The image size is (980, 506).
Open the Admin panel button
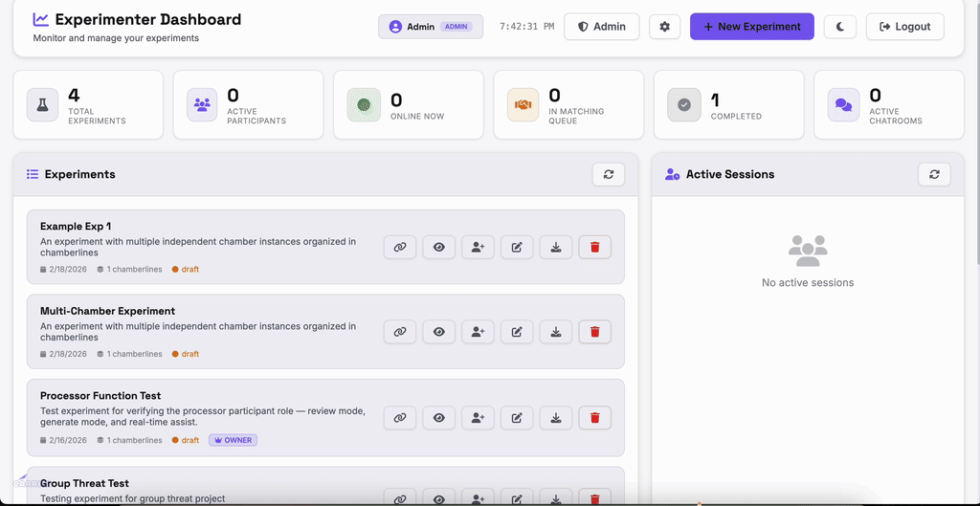click(x=601, y=27)
